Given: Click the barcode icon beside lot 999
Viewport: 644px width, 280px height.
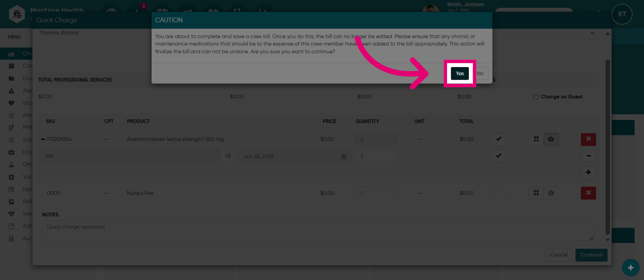Looking at the screenshot, I should (x=228, y=156).
